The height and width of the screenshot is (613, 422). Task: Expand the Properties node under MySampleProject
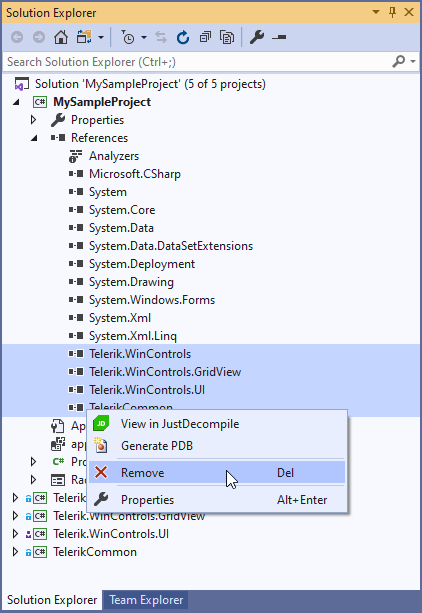tap(34, 120)
